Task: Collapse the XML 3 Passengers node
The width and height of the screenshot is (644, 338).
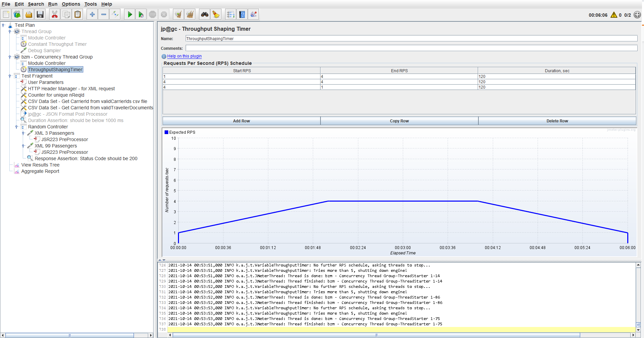Action: click(23, 133)
